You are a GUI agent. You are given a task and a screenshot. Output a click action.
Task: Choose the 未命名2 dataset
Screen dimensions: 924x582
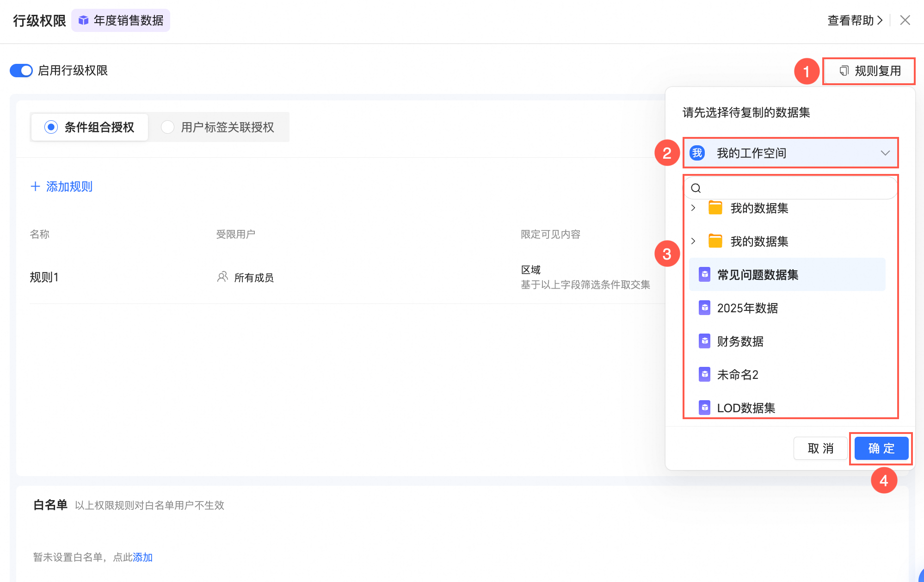[738, 374]
